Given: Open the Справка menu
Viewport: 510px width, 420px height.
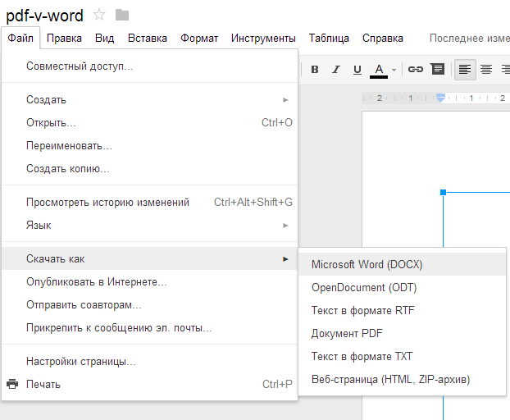Looking at the screenshot, I should 382,38.
